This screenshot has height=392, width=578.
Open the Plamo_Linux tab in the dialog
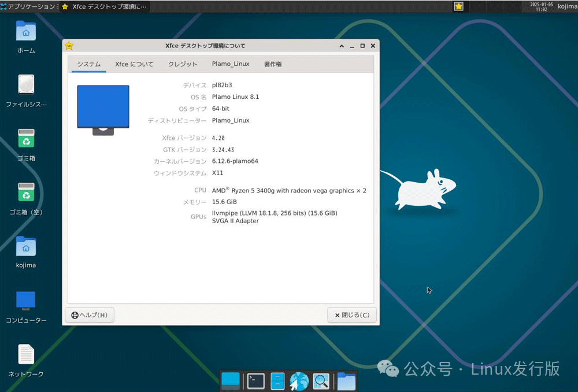(230, 64)
